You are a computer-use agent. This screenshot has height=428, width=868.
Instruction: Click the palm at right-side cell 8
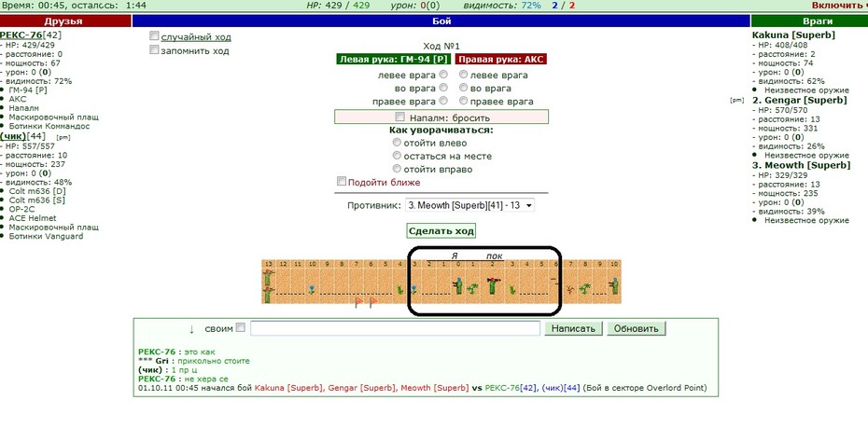click(x=584, y=289)
